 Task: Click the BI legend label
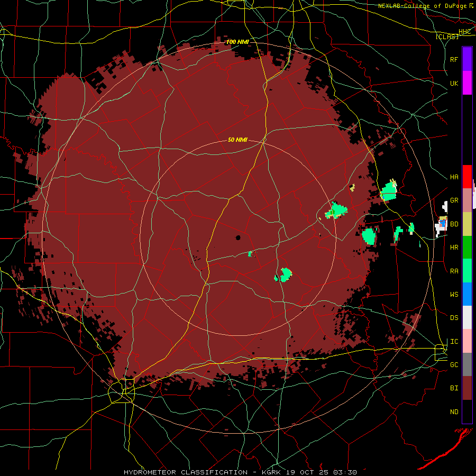(454, 388)
